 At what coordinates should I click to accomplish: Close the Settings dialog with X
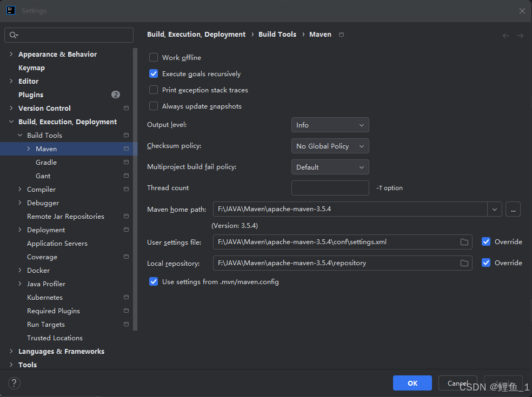pyautogui.click(x=522, y=11)
